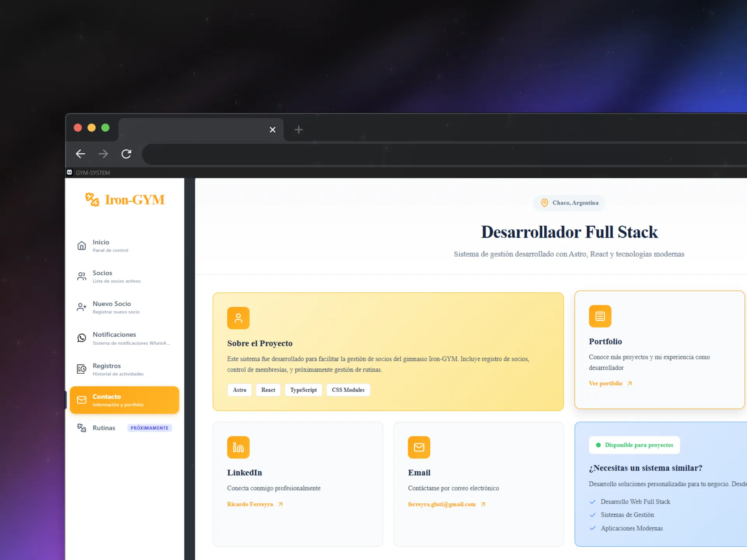Reload the page with the refresh icon
Image resolution: width=747 pixels, height=560 pixels.
point(126,154)
